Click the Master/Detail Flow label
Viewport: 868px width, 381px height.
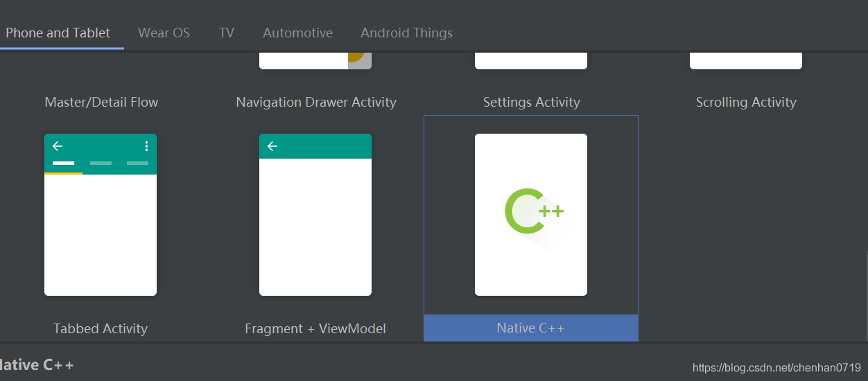(101, 102)
